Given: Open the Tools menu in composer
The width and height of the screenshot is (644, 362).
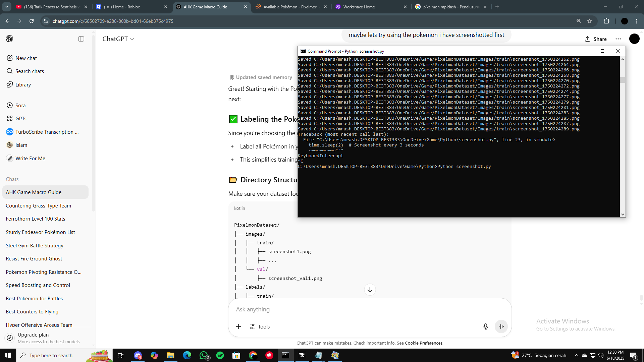Looking at the screenshot, I should (260, 326).
